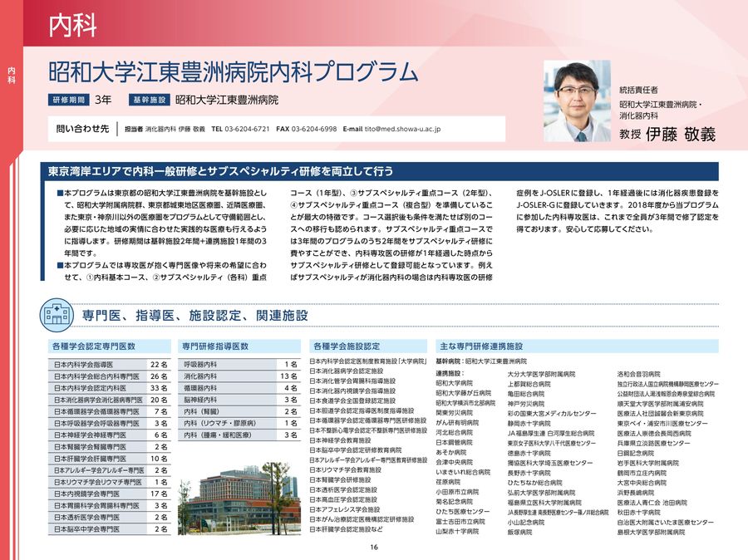This screenshot has height=560, width=748.
Task: Click 東京ベイ・浦安市川医療センター in facility list
Action: point(662,424)
